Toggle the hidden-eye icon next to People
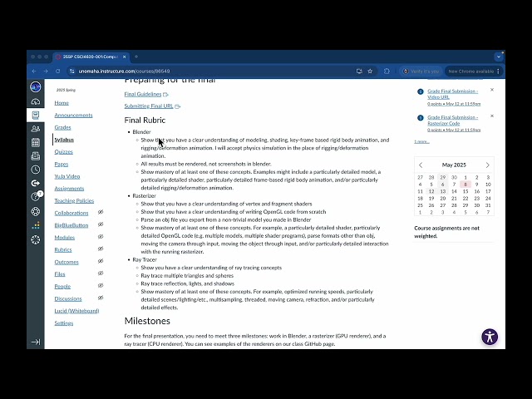 (101, 285)
